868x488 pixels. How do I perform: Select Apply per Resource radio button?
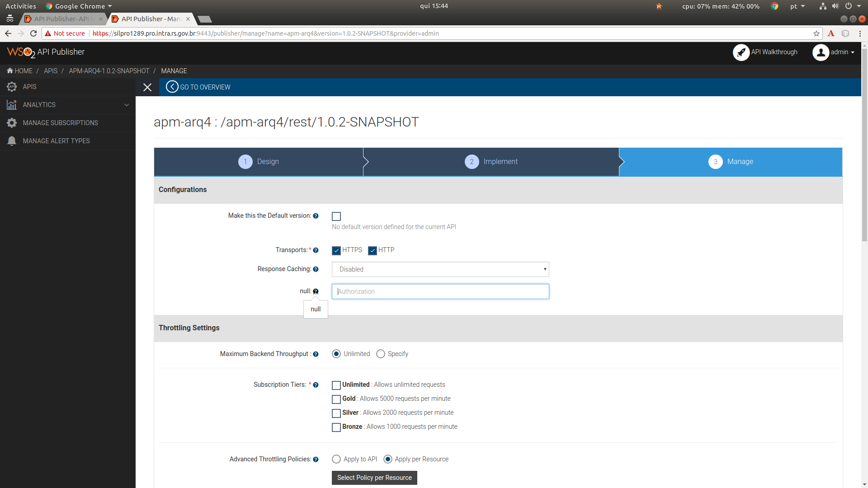[388, 459]
